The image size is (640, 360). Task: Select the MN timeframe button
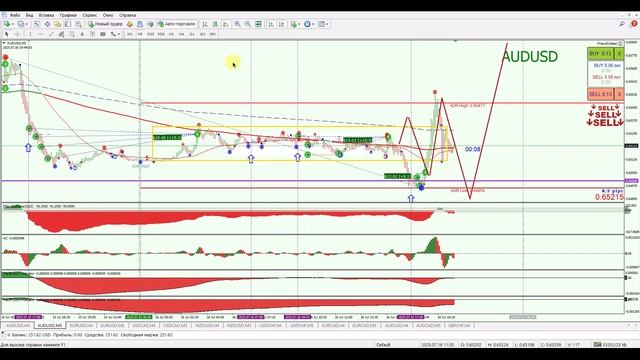point(213,34)
